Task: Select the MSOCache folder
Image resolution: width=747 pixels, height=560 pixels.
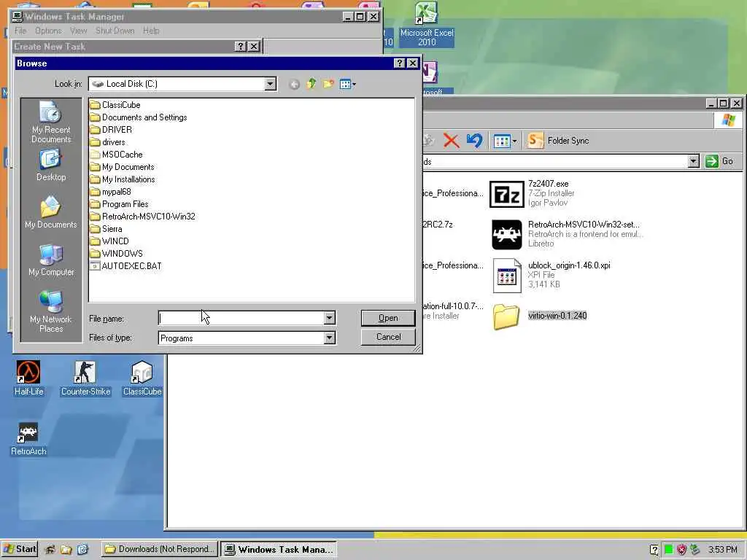Action: pyautogui.click(x=116, y=155)
